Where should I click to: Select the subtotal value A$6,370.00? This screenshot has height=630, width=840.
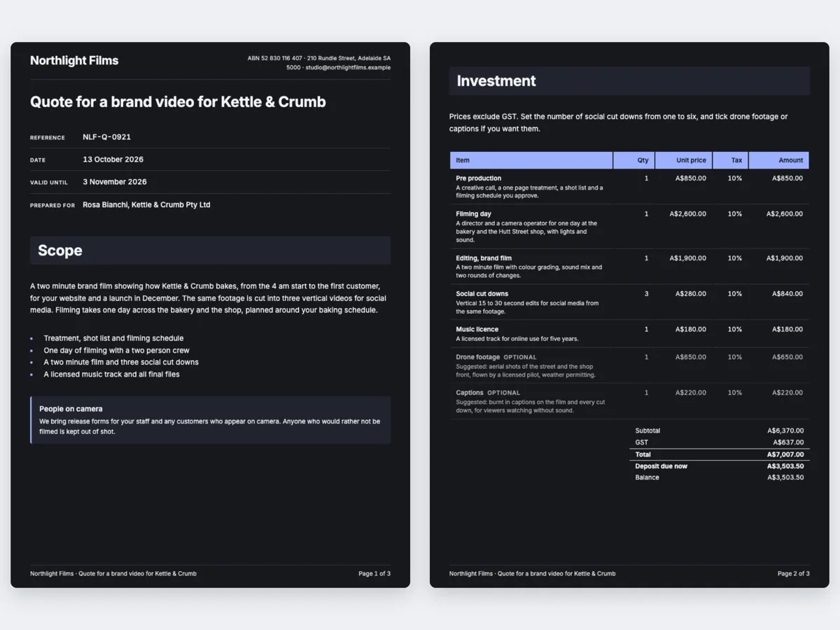coord(785,431)
